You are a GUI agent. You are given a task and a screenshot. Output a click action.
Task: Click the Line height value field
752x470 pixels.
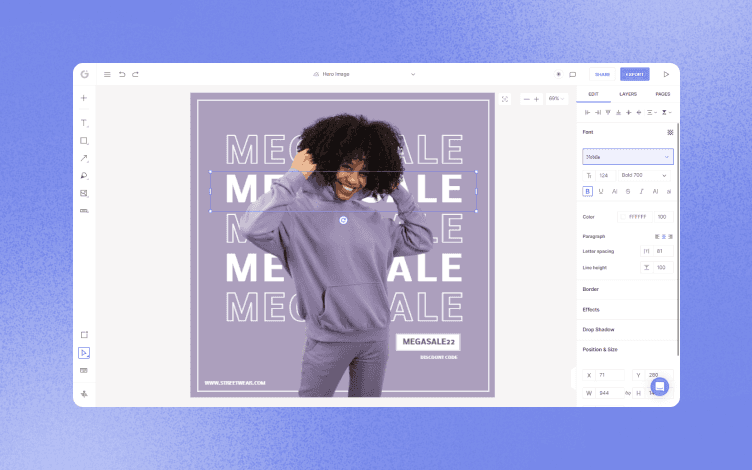663,268
